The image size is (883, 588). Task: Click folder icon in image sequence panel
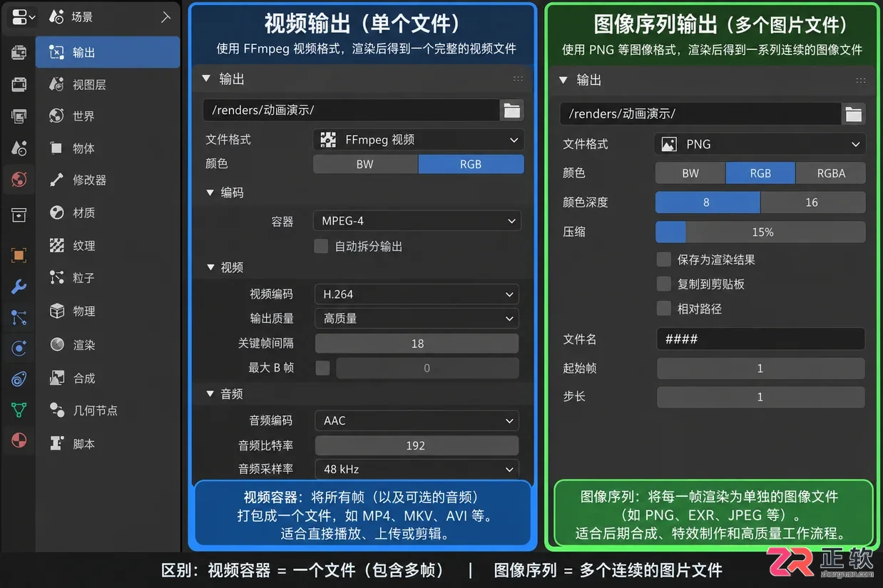coord(854,114)
